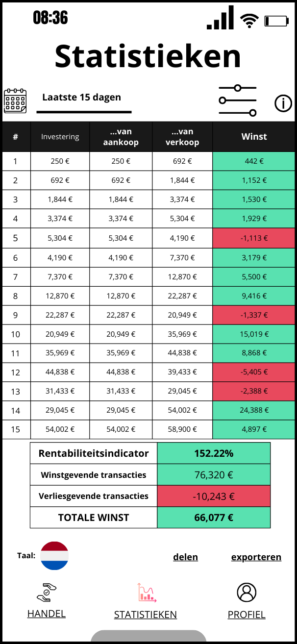Select the 152.22% Rentabiliteitsindicator value
Image resolution: width=297 pixels, height=644 pixels.
pyautogui.click(x=214, y=453)
